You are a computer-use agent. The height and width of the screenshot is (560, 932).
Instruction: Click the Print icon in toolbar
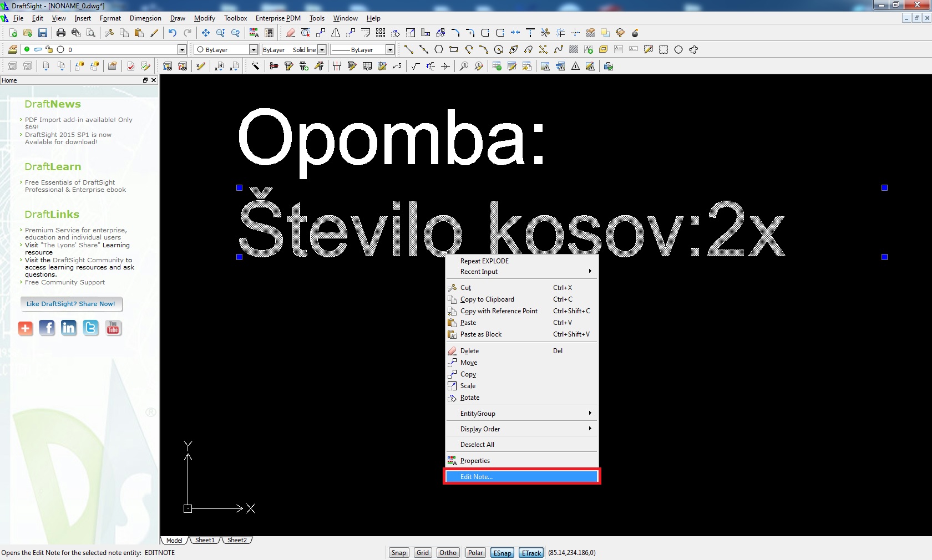tap(61, 33)
